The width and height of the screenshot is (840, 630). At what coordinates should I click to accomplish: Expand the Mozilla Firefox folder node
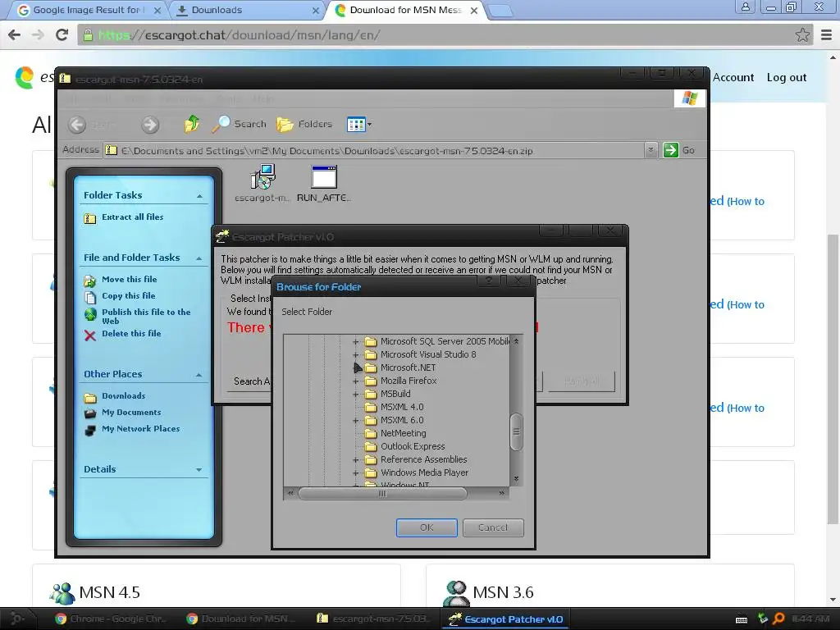(355, 381)
